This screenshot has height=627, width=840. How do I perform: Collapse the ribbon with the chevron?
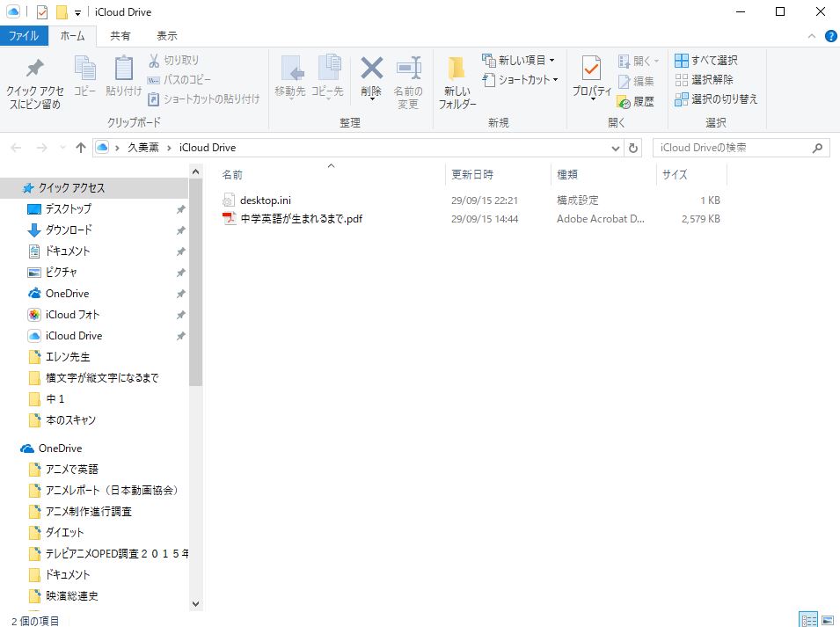coord(812,36)
